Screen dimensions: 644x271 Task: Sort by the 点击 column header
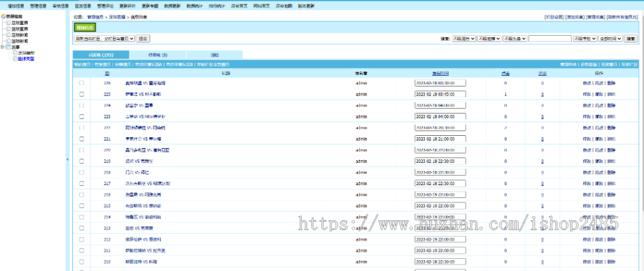point(505,74)
